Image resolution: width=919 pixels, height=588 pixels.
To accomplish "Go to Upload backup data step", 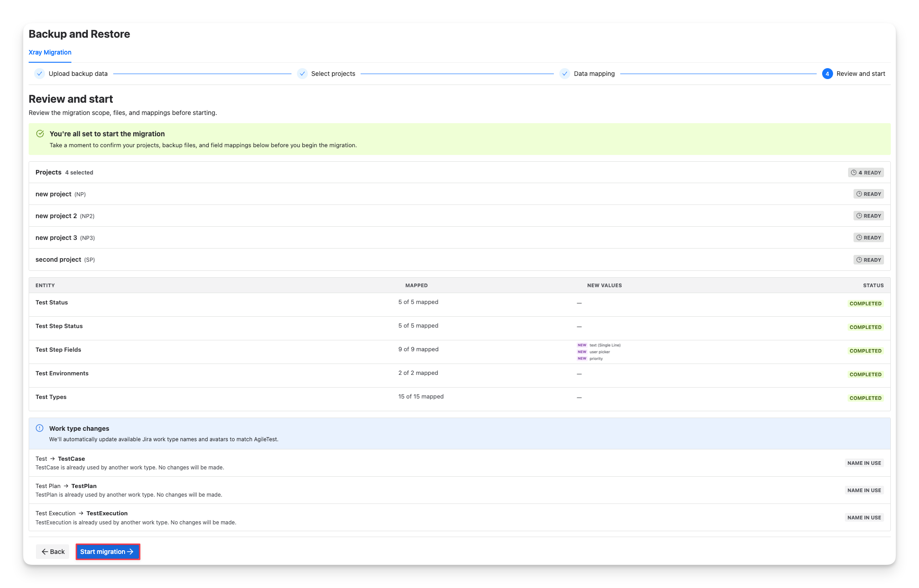I will 78,74.
